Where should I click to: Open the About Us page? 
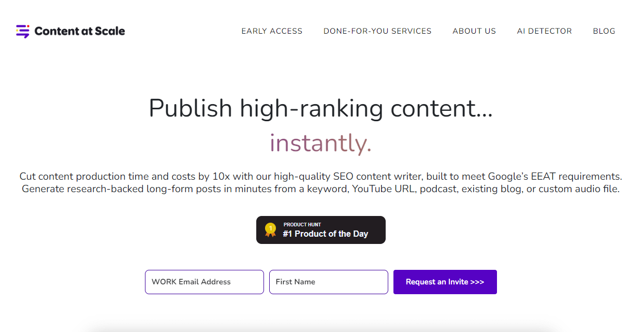click(474, 31)
